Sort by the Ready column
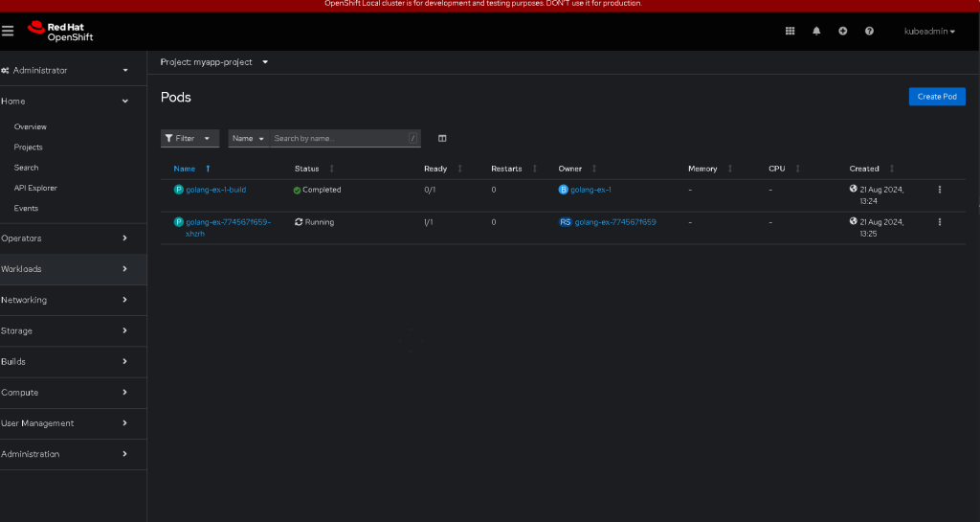The height and width of the screenshot is (522, 980). click(442, 169)
